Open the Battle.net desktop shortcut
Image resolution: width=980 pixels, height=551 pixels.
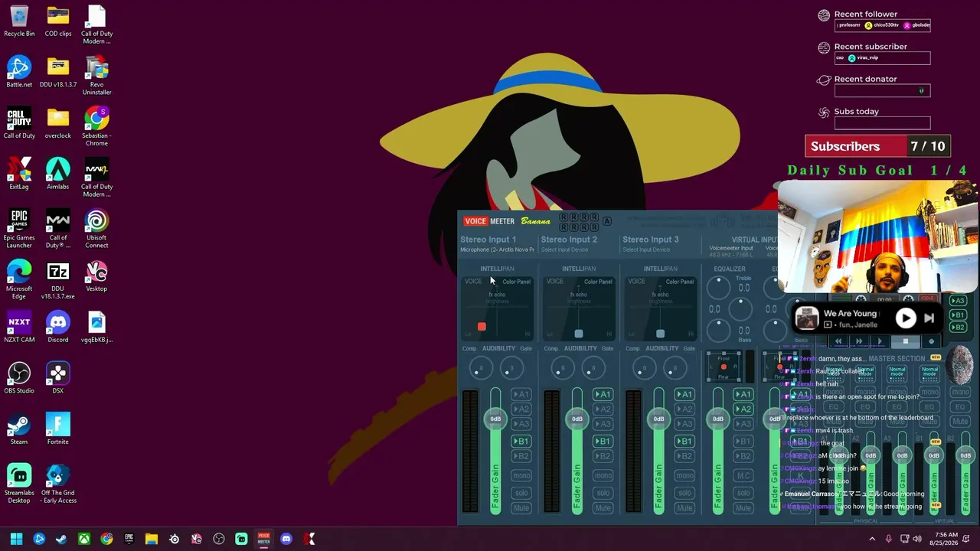pos(19,73)
